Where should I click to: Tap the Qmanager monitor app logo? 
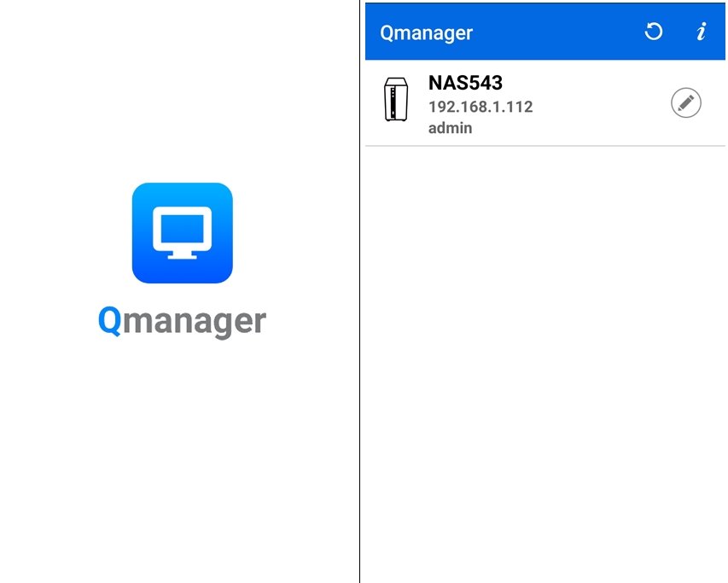click(x=183, y=233)
